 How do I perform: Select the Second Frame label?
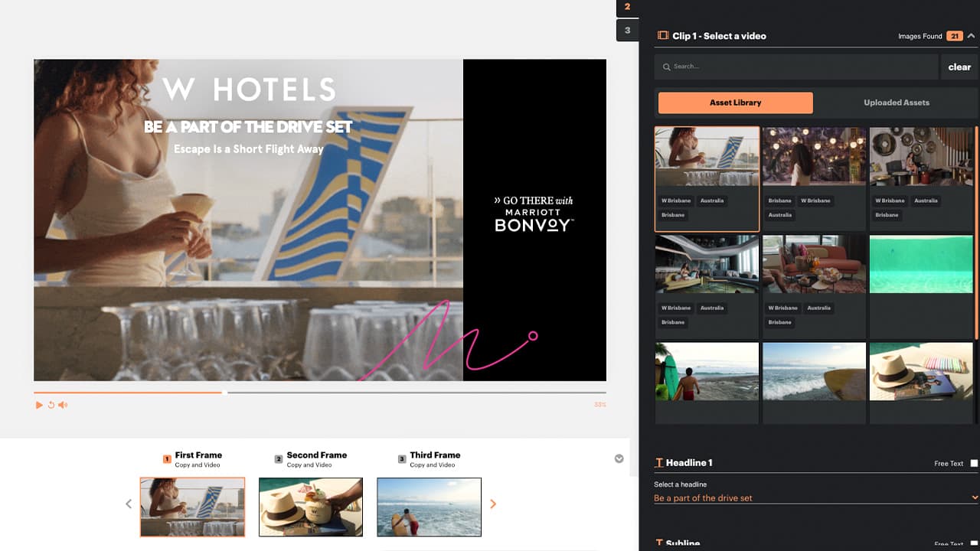click(317, 455)
